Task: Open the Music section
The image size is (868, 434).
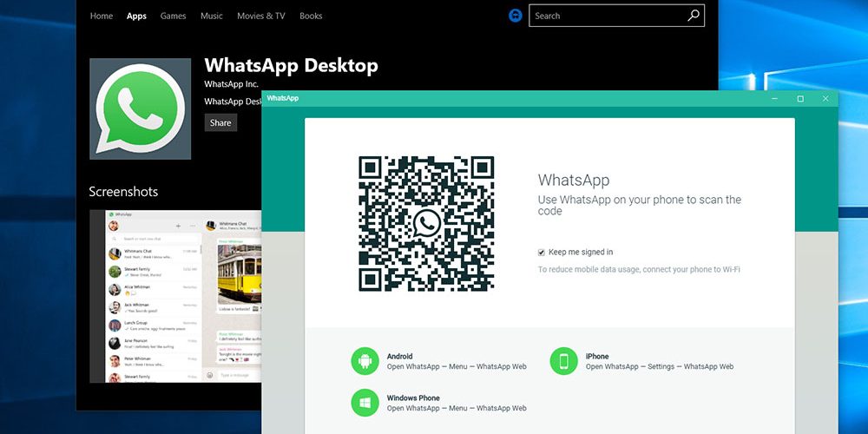Action: pos(211,16)
